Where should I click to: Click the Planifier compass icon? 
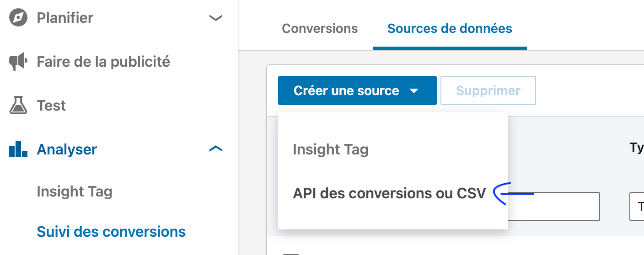(x=18, y=18)
